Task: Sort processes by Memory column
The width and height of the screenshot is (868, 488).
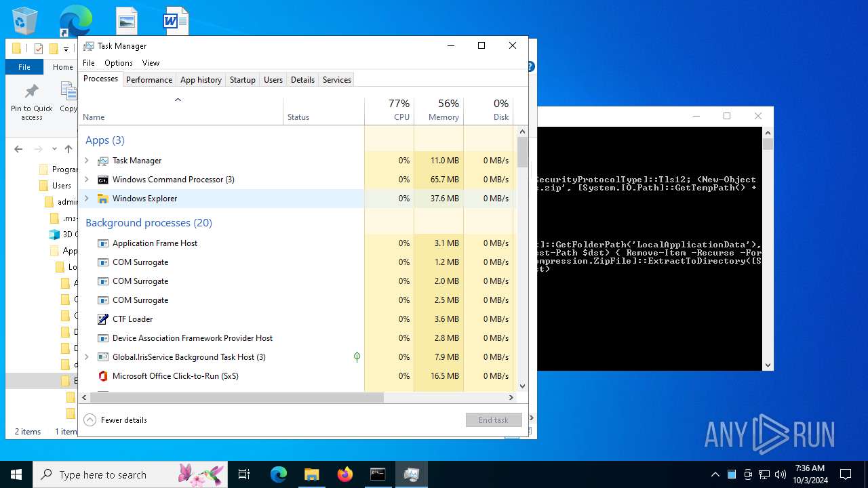Action: tap(439, 110)
